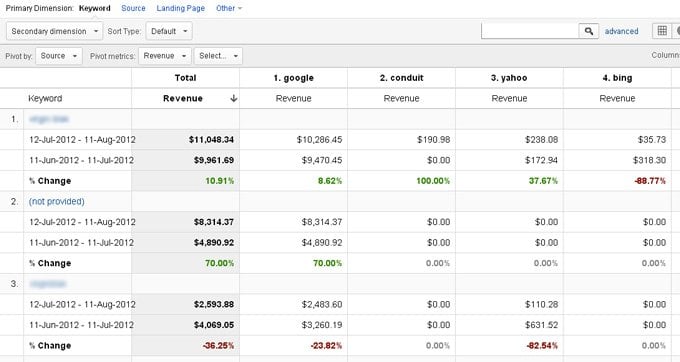Image resolution: width=680 pixels, height=362 pixels.
Task: Select the -88.77% change value
Action: point(650,181)
